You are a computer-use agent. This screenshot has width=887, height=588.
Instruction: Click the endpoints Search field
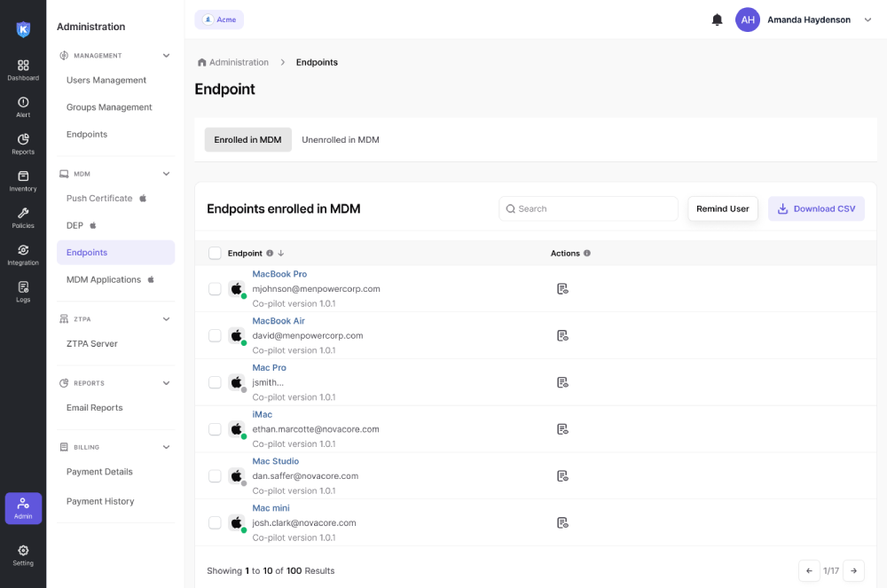click(x=588, y=209)
